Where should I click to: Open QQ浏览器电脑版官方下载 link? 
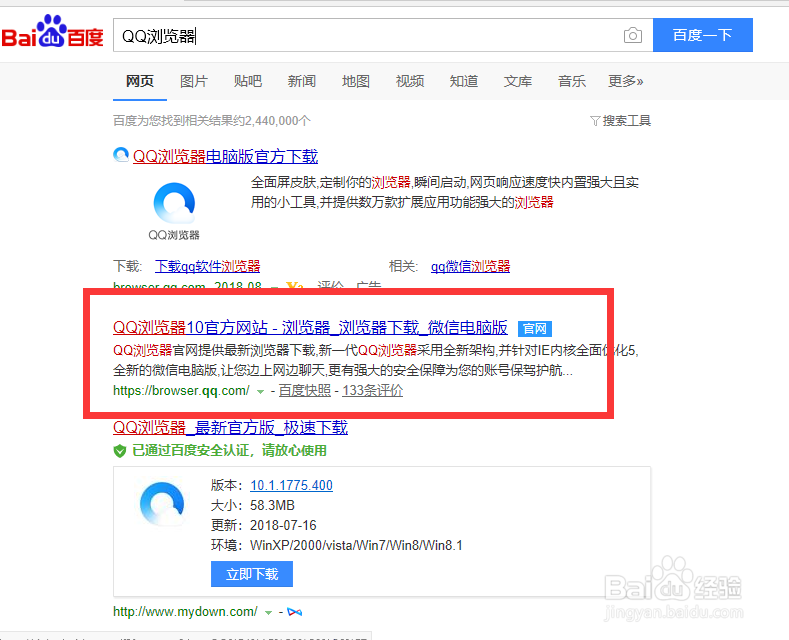point(225,156)
